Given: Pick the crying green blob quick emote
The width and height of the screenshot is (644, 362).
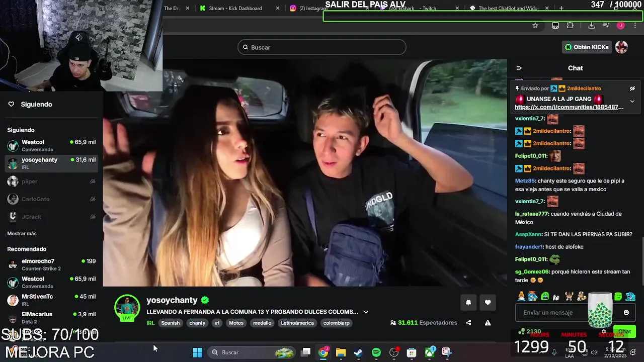Looking at the screenshot, I should 545,297.
